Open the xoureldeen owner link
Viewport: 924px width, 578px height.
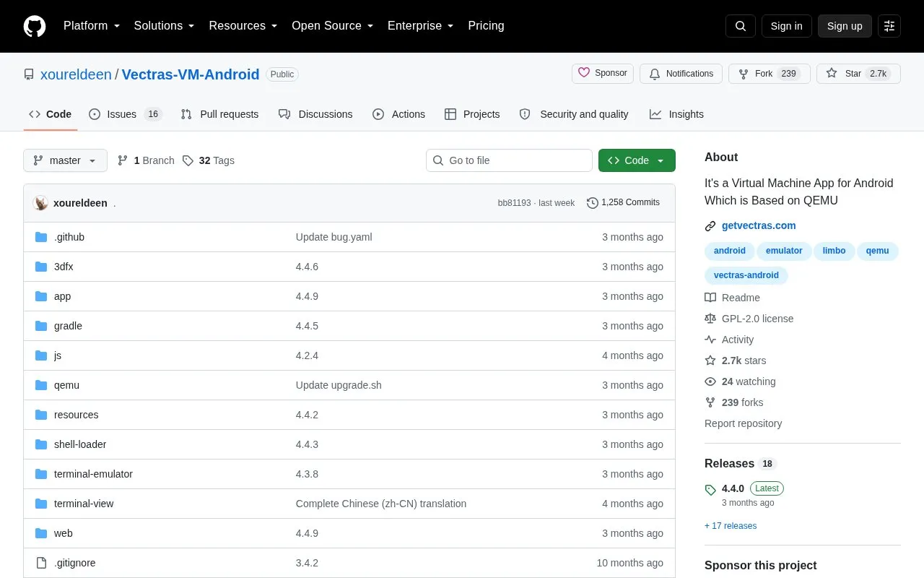(x=76, y=74)
